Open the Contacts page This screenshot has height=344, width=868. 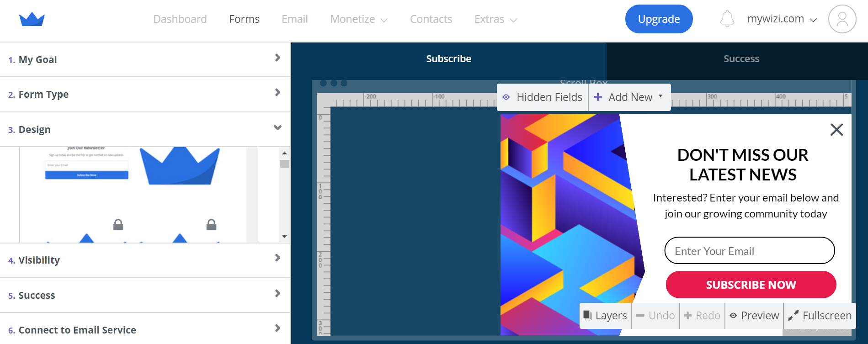coord(431,19)
